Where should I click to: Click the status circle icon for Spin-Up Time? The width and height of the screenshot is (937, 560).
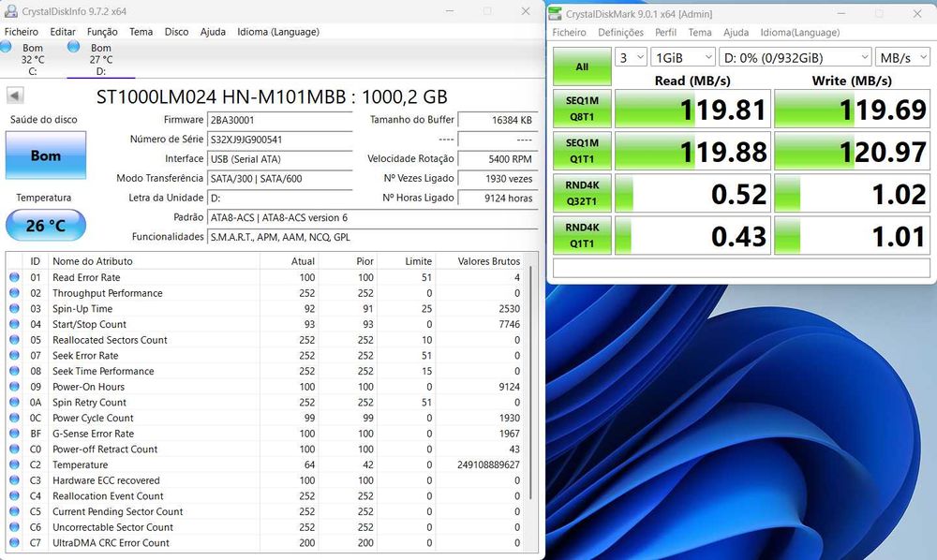click(14, 308)
